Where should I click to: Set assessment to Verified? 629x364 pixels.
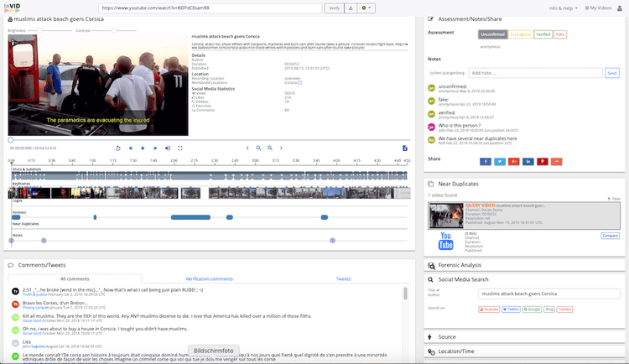pyautogui.click(x=544, y=35)
